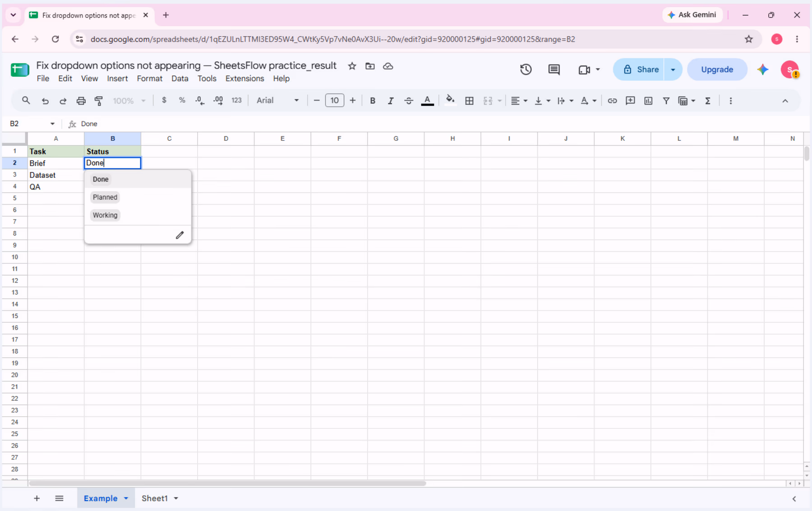
Task: Choose the Done dropdown option
Action: 101,179
